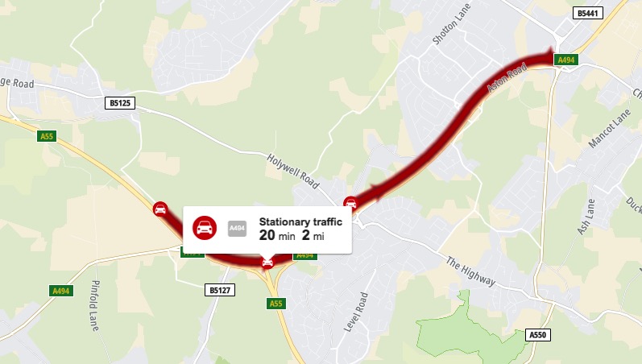Click the green A494 shield by the arrowhead

pyautogui.click(x=566, y=60)
